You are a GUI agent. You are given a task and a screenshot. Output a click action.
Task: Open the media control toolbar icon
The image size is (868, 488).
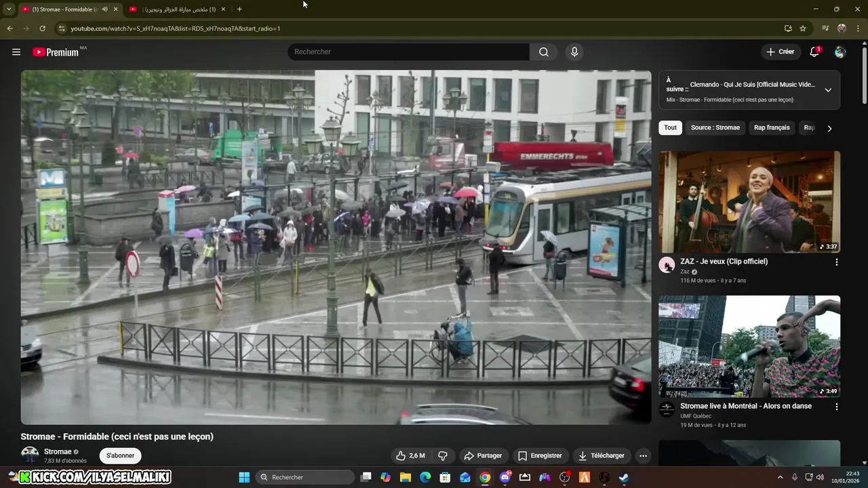pyautogui.click(x=825, y=28)
